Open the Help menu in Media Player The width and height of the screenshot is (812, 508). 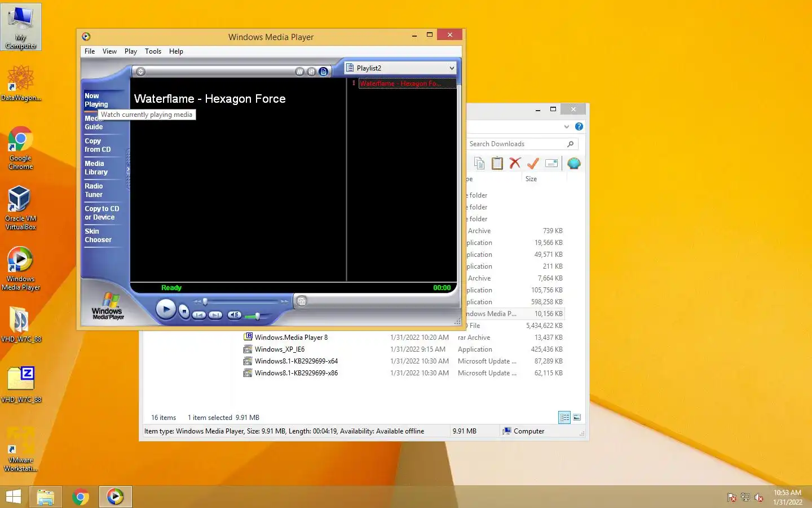[x=176, y=51]
